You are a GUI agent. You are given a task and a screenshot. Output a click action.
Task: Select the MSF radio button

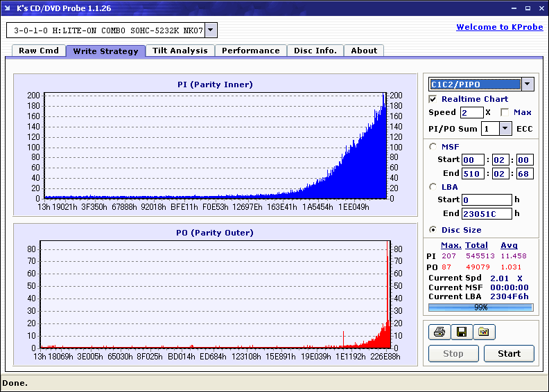coord(433,147)
